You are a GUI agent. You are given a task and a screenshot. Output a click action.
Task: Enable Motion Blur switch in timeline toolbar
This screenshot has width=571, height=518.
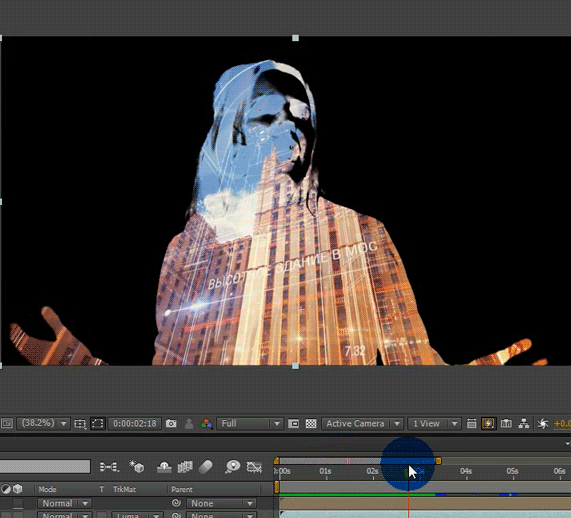(206, 467)
